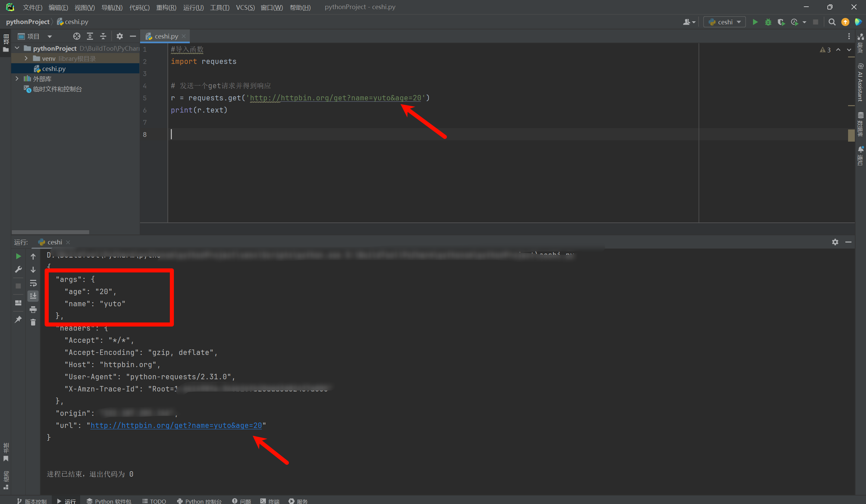This screenshot has width=866, height=504.
Task: Click the stop button in main toolbar
Action: (816, 22)
